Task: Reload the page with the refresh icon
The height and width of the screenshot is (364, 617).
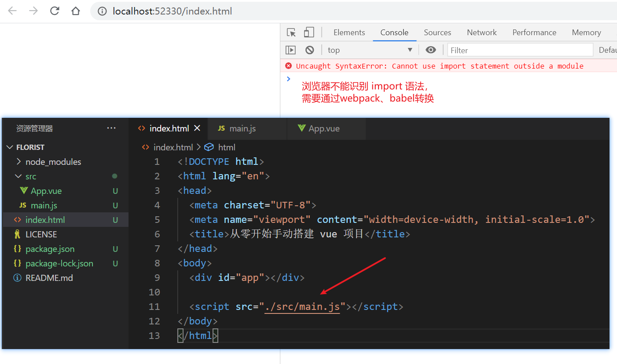Action: (55, 11)
